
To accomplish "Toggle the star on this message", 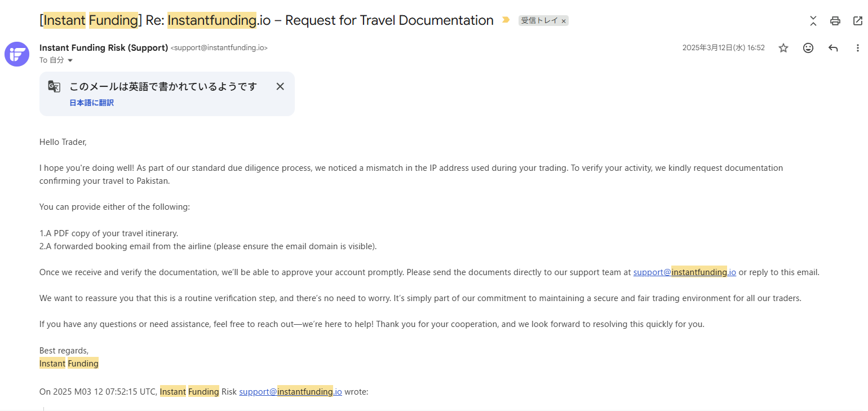I will 783,48.
